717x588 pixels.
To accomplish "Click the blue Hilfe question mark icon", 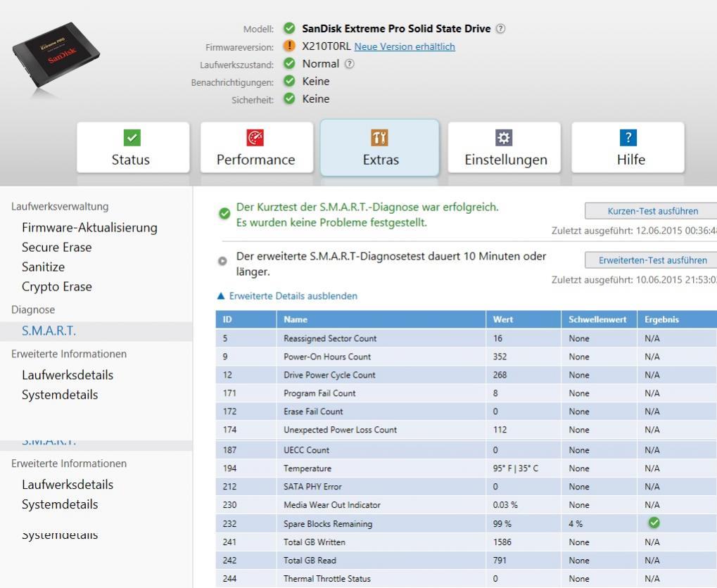I will pyautogui.click(x=628, y=137).
